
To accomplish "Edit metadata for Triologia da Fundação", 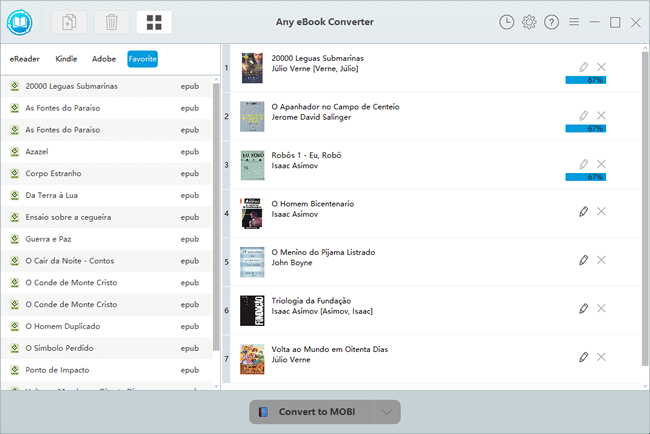I will pos(584,308).
